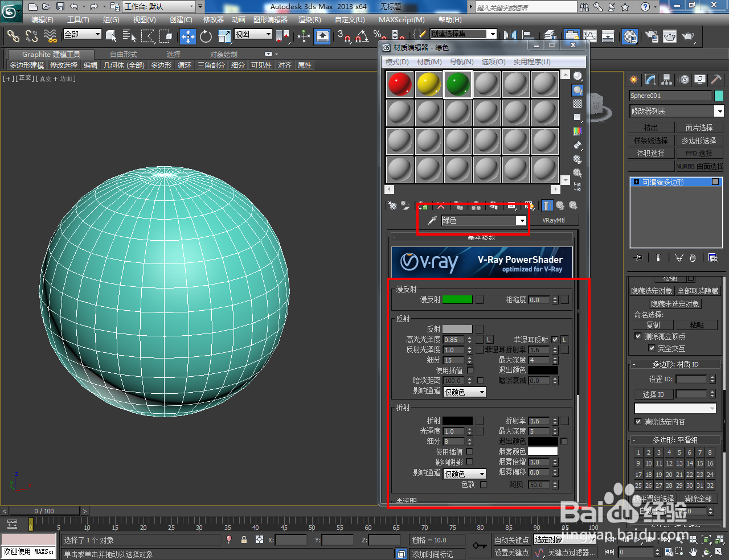Switch to the 自由形式 ribbon tab
This screenshot has height=560, width=729.
[x=124, y=55]
